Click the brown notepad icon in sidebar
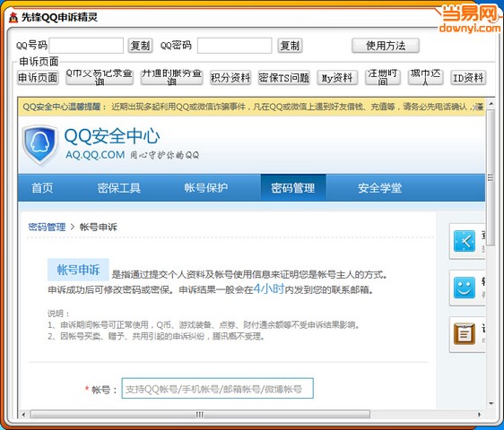Image resolution: width=504 pixels, height=430 pixels. [465, 334]
